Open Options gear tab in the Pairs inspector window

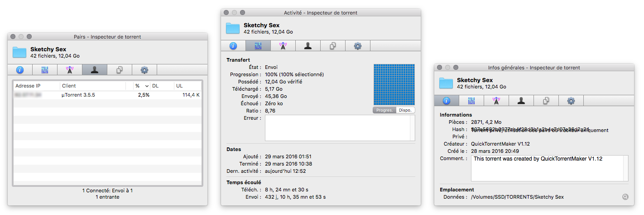tap(144, 70)
